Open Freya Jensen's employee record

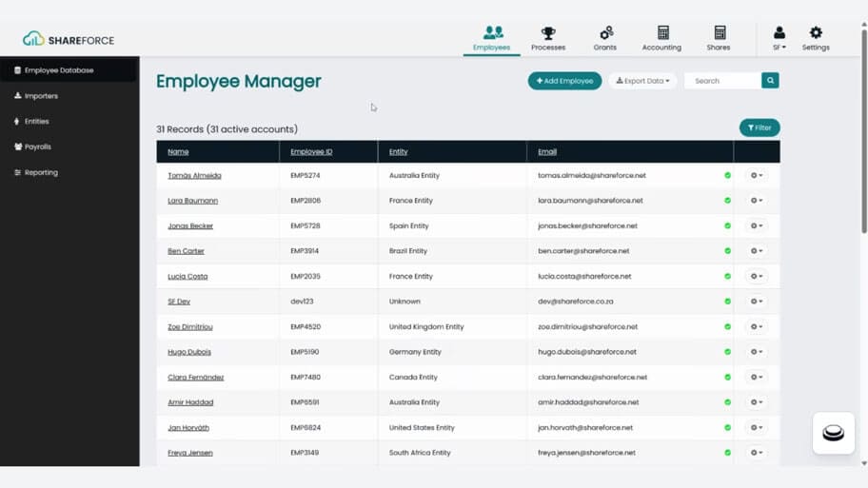tap(190, 453)
